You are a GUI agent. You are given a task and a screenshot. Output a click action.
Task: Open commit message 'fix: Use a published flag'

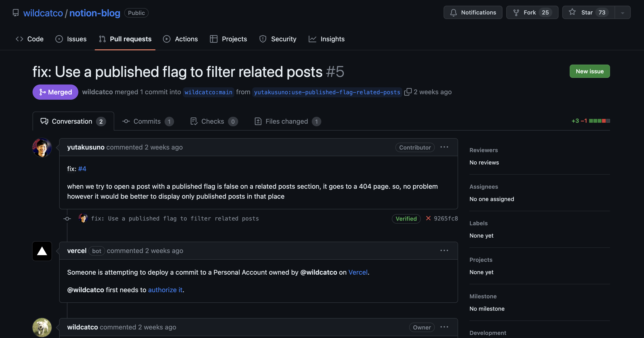pyautogui.click(x=175, y=219)
